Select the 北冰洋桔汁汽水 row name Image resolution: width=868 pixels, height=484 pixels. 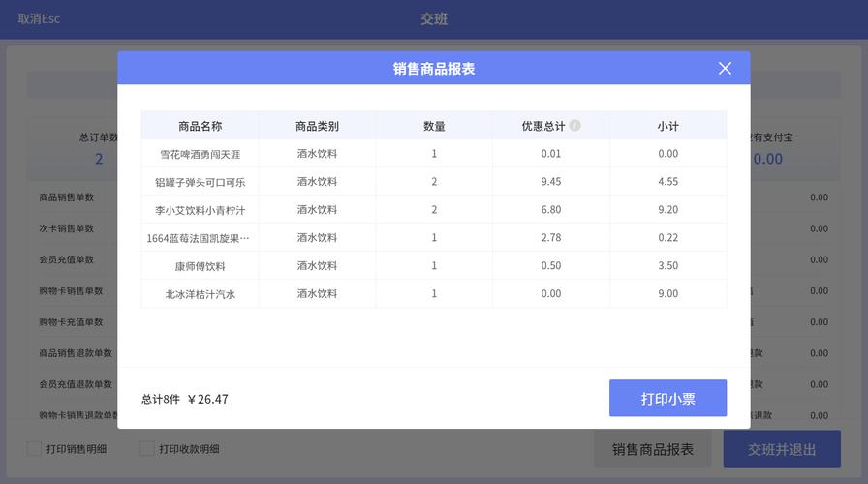tap(200, 294)
